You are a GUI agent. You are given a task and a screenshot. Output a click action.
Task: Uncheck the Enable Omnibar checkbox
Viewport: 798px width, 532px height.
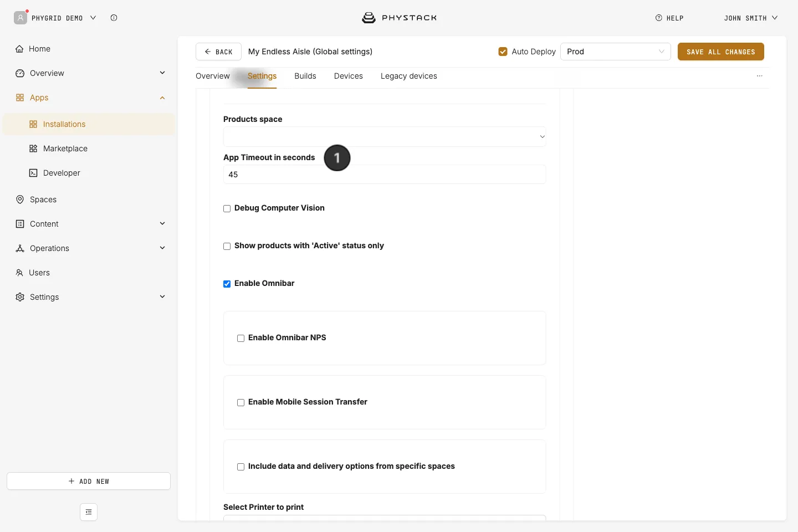coord(227,284)
